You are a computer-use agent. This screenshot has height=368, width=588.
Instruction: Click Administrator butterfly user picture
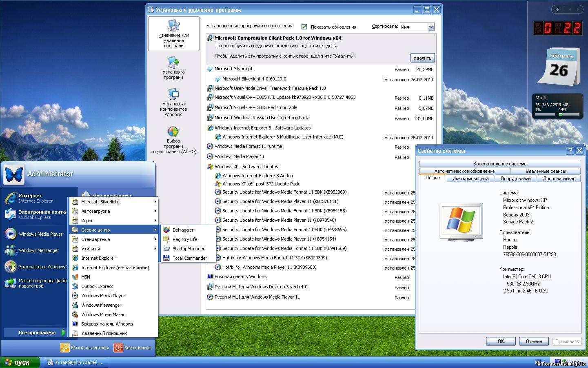click(14, 174)
